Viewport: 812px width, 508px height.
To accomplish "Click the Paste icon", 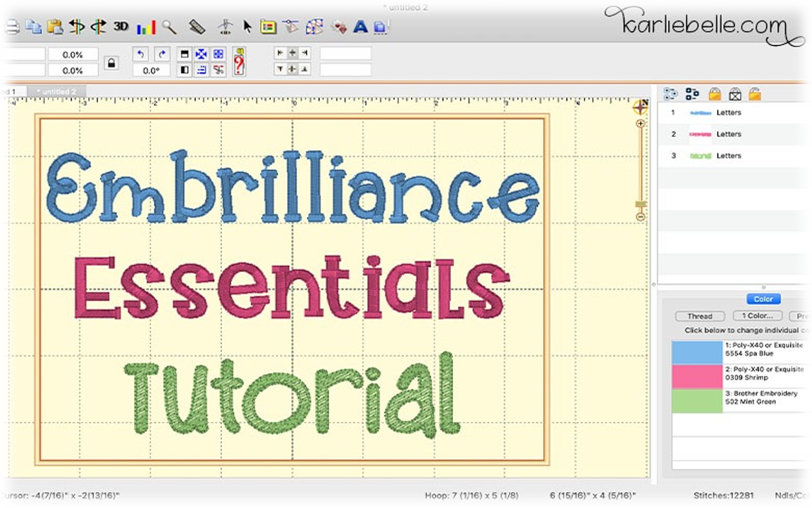I will click(x=56, y=27).
